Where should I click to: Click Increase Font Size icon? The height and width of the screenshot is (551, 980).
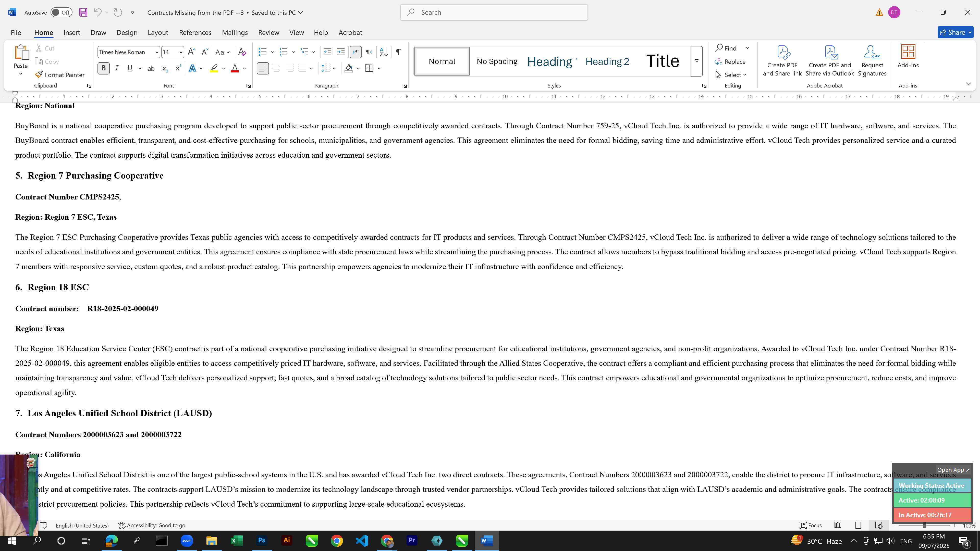pyautogui.click(x=192, y=52)
